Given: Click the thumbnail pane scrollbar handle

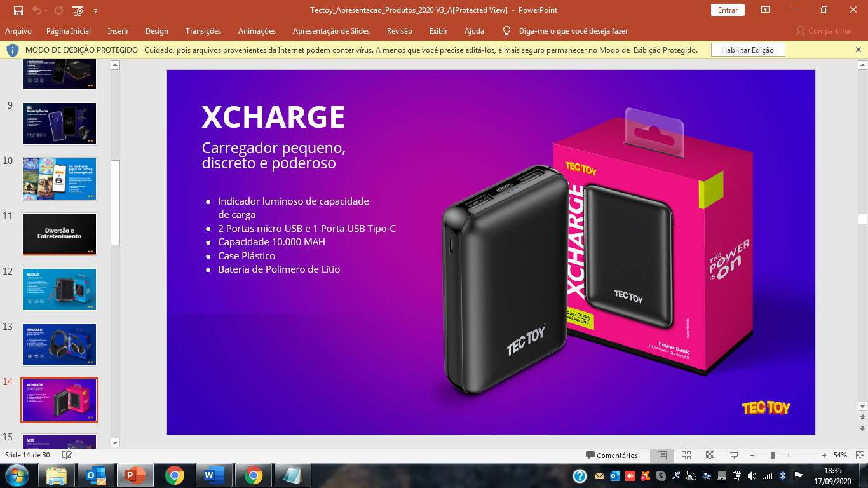Looking at the screenshot, I should point(115,203).
